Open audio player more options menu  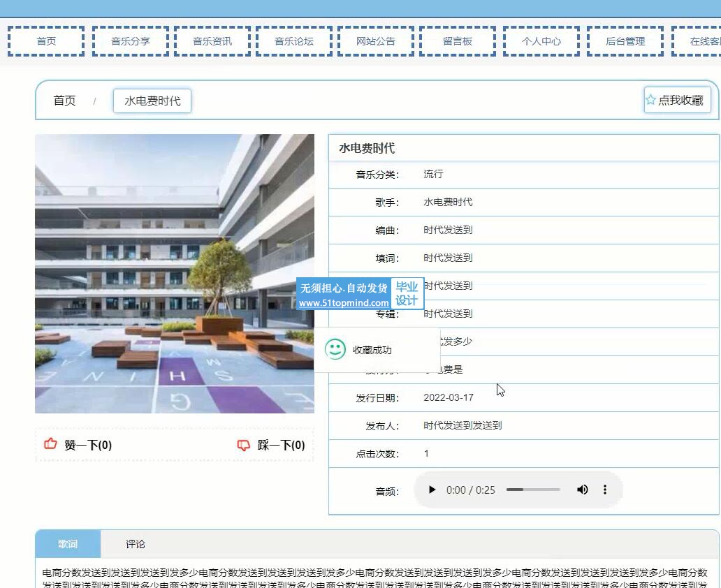(x=604, y=490)
